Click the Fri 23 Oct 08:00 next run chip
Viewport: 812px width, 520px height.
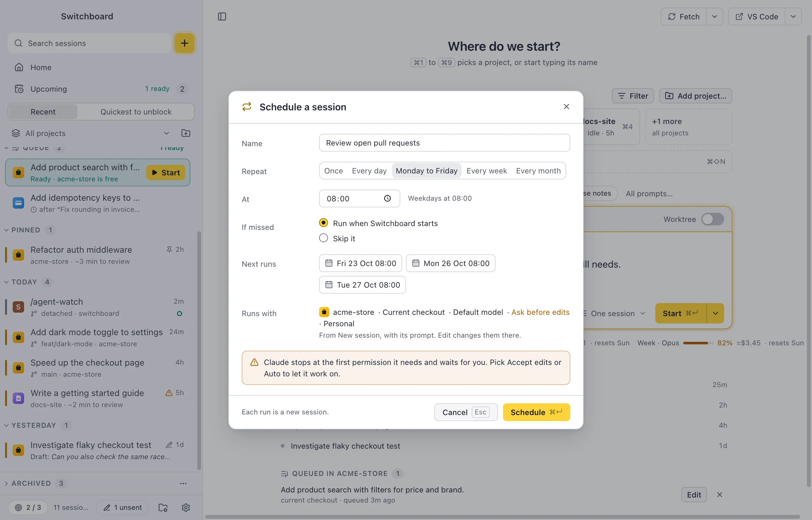(x=360, y=263)
